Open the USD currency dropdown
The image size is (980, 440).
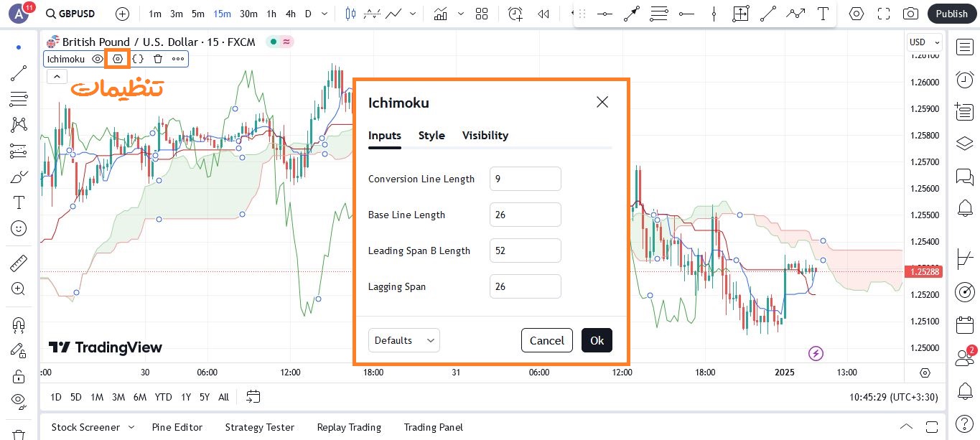(925, 42)
